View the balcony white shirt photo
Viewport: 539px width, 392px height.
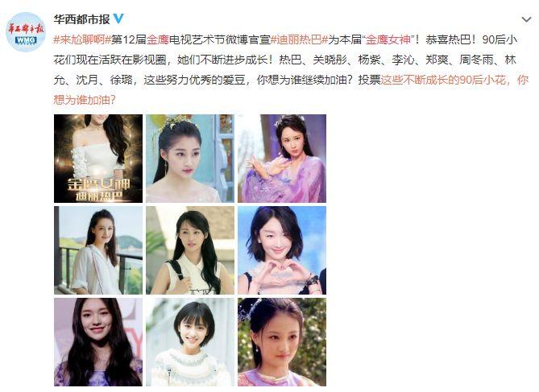[98, 250]
